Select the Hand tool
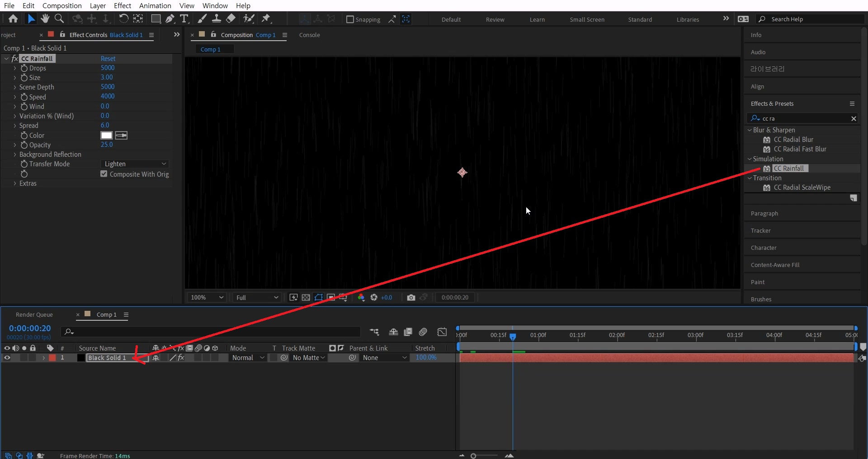The height and width of the screenshot is (459, 868). point(45,19)
